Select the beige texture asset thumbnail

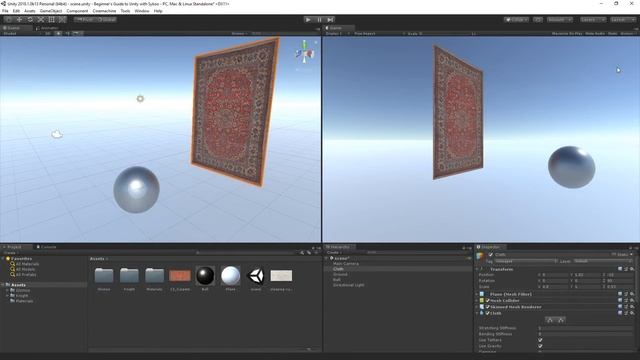coord(281,276)
